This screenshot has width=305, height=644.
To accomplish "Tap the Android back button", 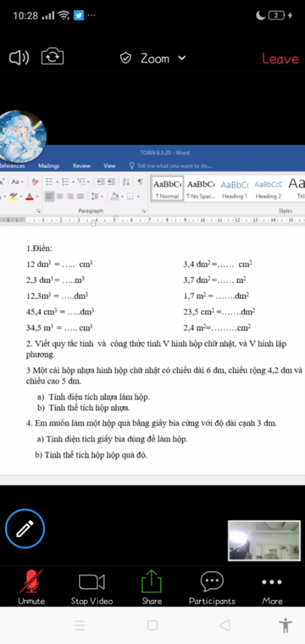I will pyautogui.click(x=225, y=625).
